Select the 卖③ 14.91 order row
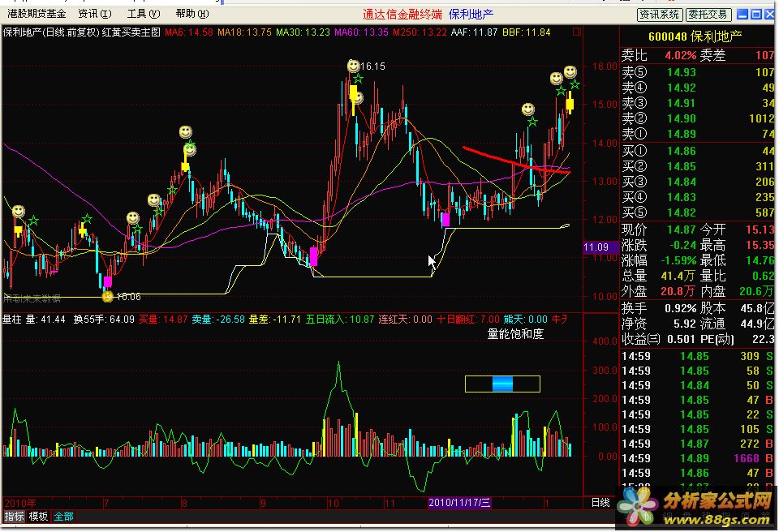The image size is (779, 532). pyautogui.click(x=698, y=103)
